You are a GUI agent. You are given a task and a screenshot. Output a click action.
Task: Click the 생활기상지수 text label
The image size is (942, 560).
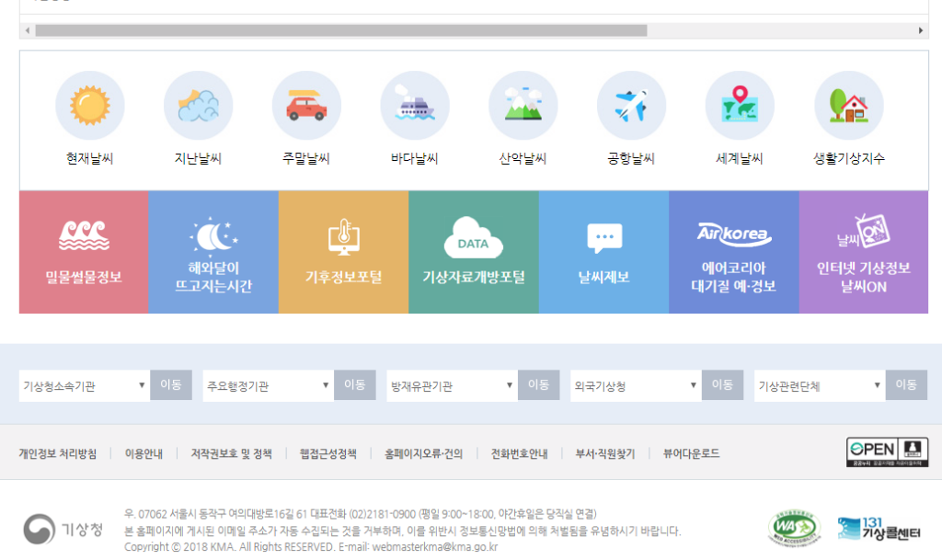point(849,158)
